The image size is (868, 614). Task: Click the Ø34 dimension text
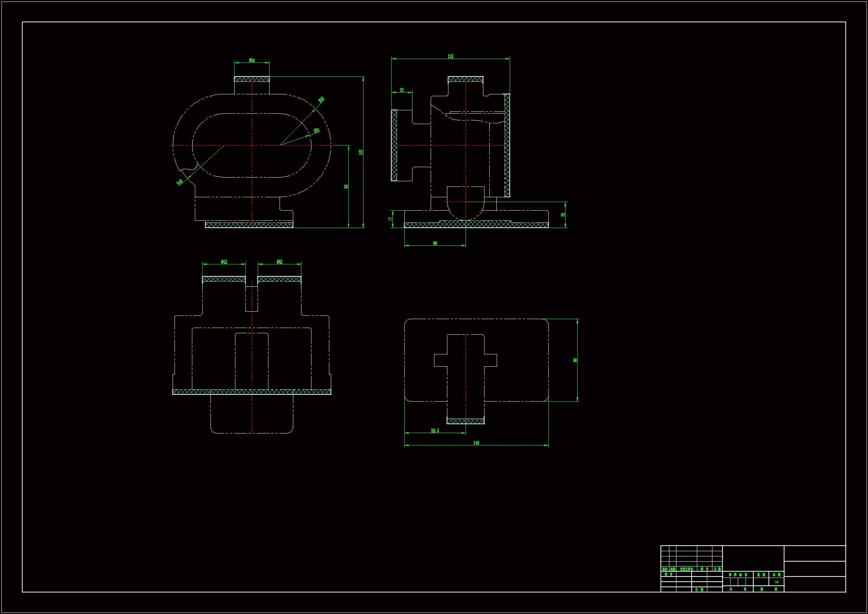coord(252,61)
